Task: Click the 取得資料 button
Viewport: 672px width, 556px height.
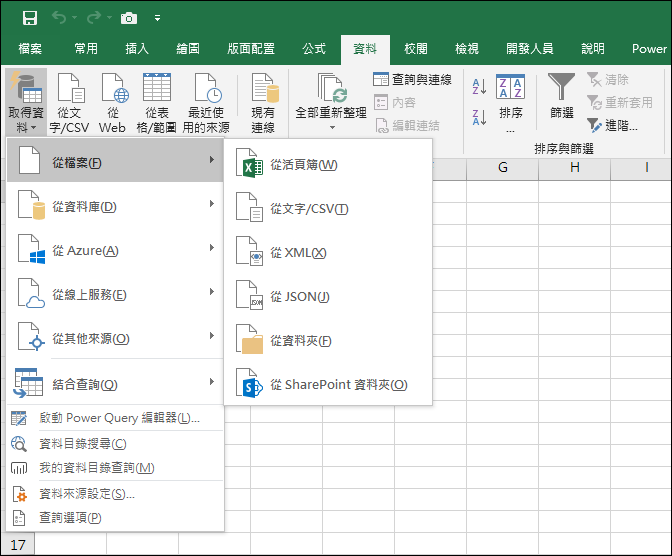Action: tap(27, 102)
